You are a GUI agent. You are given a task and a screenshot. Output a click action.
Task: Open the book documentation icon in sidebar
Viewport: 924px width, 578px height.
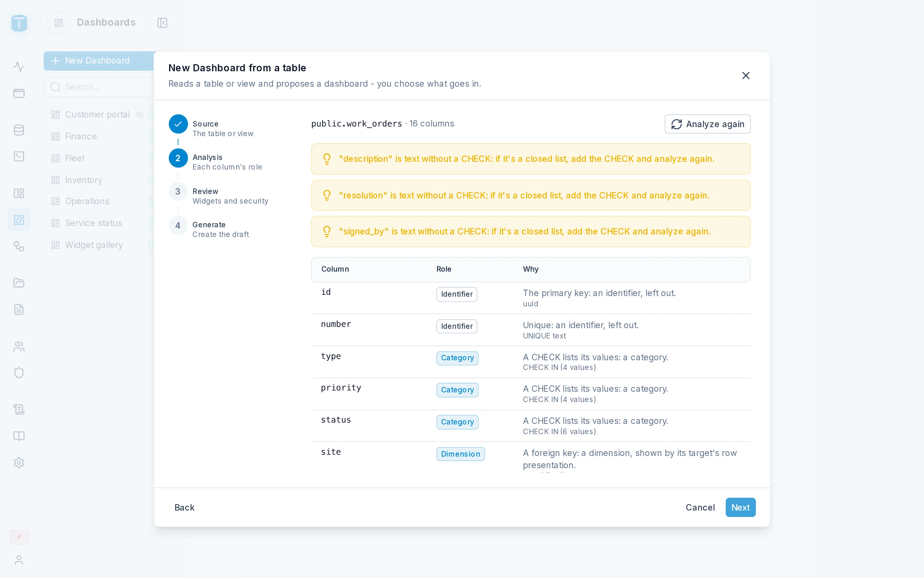click(19, 436)
